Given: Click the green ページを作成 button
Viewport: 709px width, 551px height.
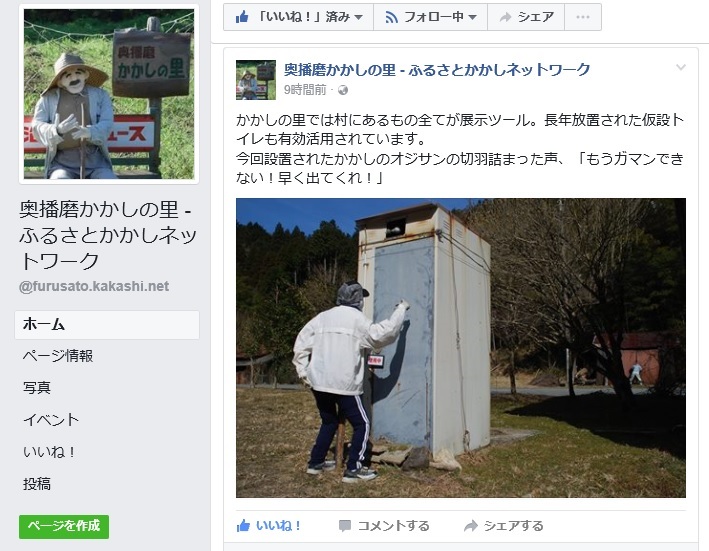Looking at the screenshot, I should coord(64,526).
